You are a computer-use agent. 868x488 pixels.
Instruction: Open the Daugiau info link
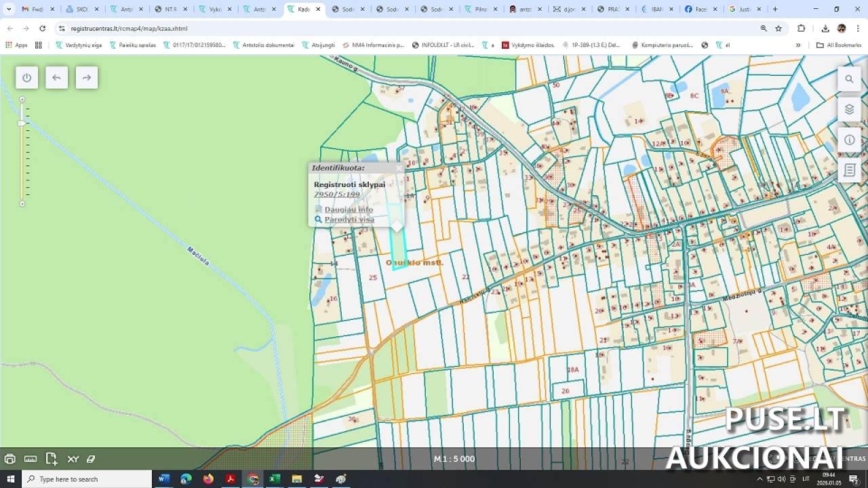348,209
